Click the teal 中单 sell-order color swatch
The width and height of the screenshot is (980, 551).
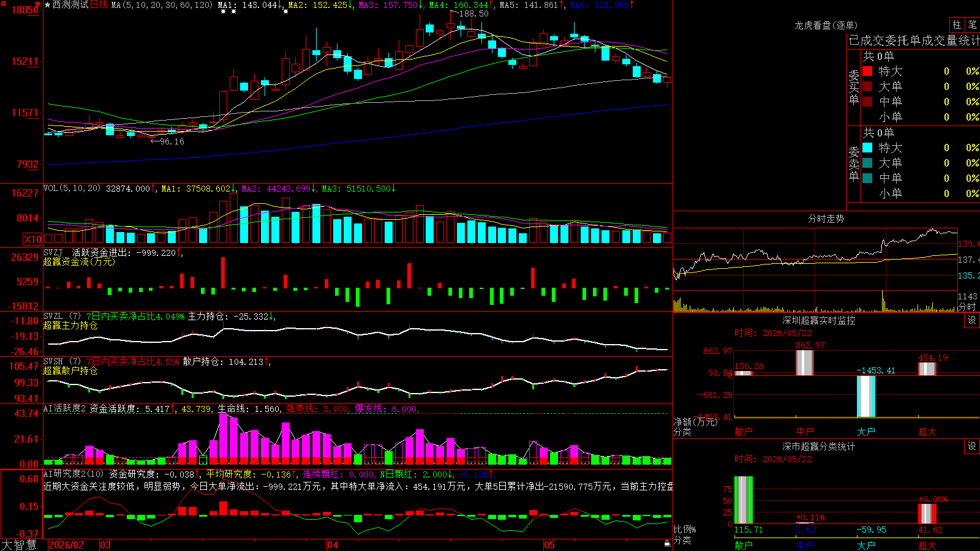click(x=867, y=178)
